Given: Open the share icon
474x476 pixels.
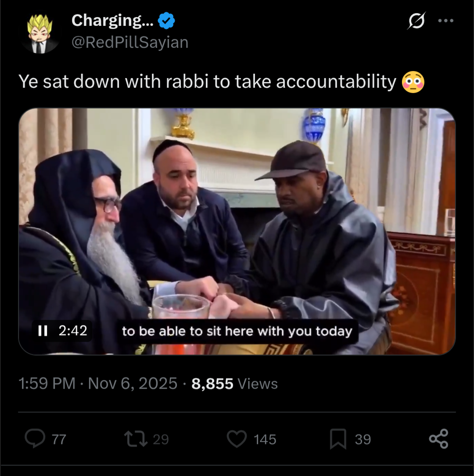Looking at the screenshot, I should (438, 439).
